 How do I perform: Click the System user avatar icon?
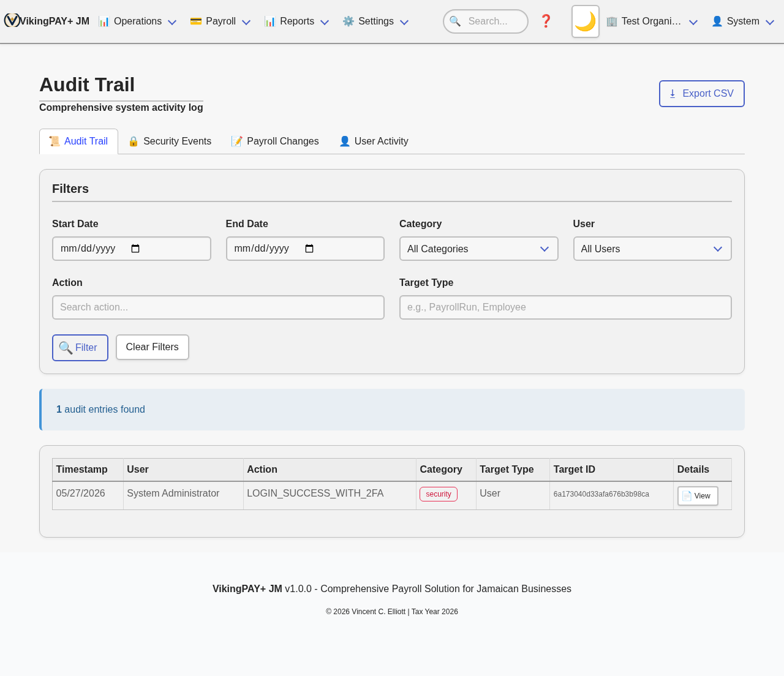pos(717,21)
